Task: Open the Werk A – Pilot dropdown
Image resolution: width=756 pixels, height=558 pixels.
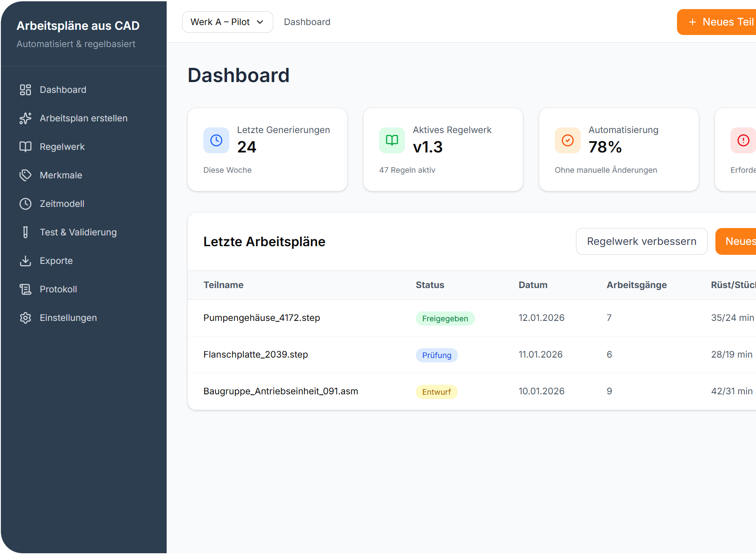Action: pyautogui.click(x=228, y=22)
